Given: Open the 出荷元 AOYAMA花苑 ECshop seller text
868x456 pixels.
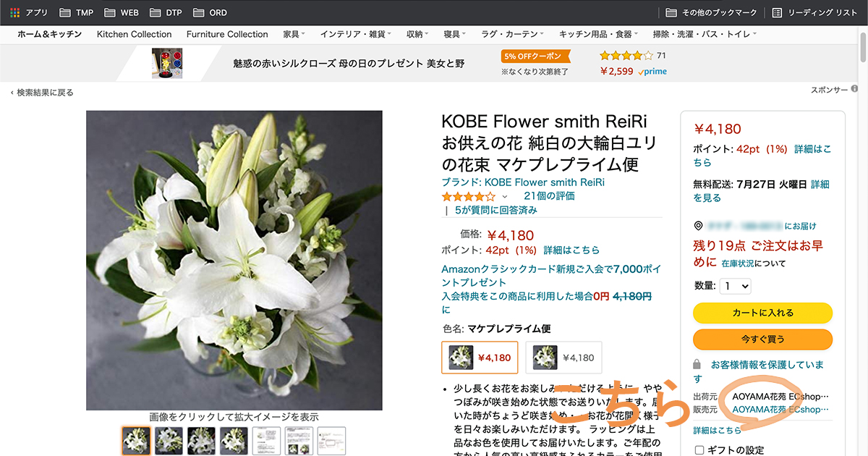Looking at the screenshot, I should pos(780,397).
